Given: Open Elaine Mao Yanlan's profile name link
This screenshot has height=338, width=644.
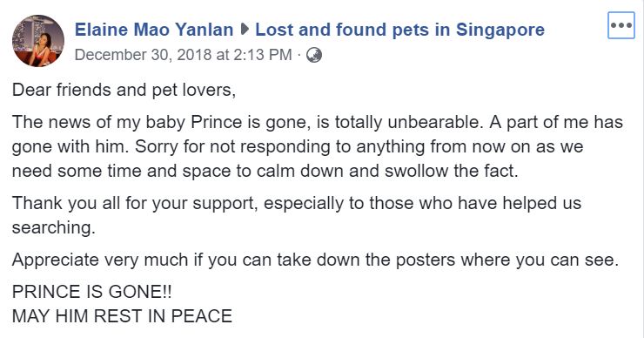Looking at the screenshot, I should point(154,30).
